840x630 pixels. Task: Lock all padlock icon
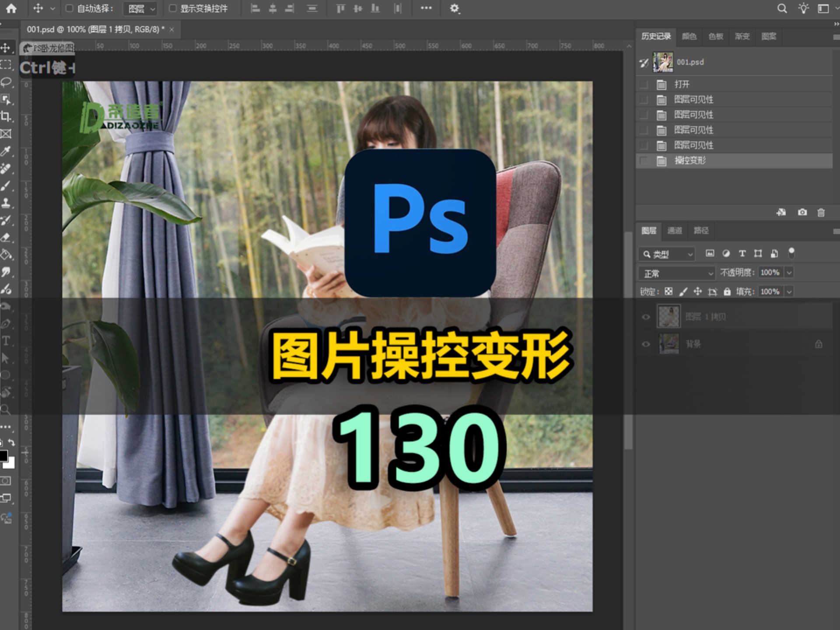coord(727,291)
